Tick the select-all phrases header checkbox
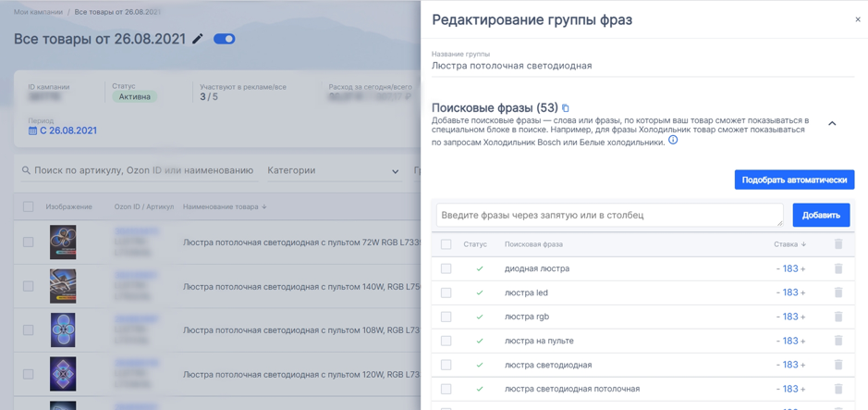 [446, 244]
